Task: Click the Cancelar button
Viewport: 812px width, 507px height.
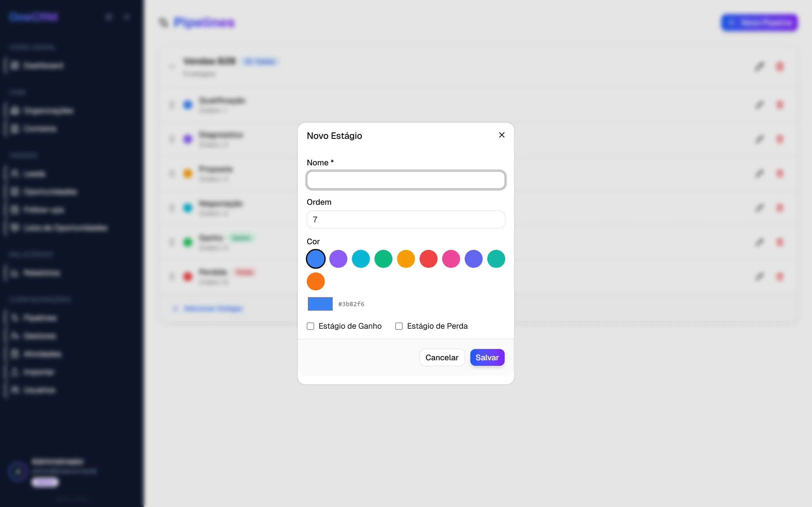Action: point(442,357)
